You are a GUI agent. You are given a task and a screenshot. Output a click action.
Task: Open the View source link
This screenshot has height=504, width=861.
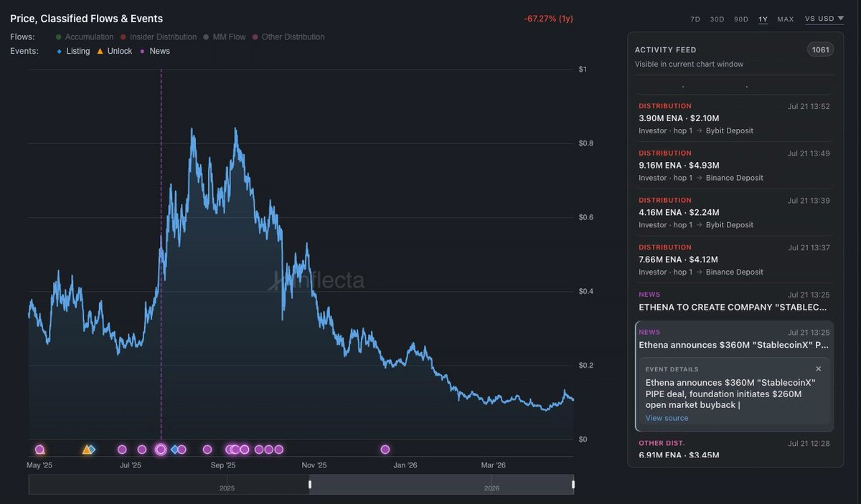tap(667, 418)
